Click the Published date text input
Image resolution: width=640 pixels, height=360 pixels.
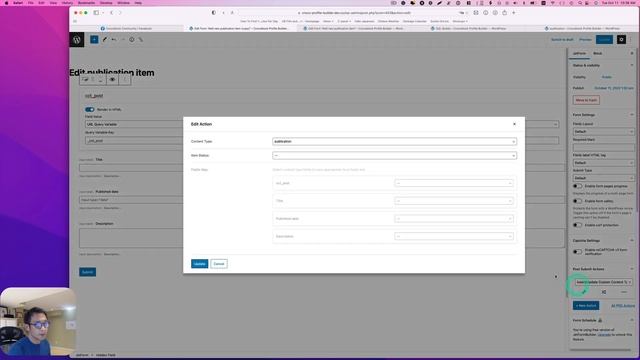click(131, 200)
